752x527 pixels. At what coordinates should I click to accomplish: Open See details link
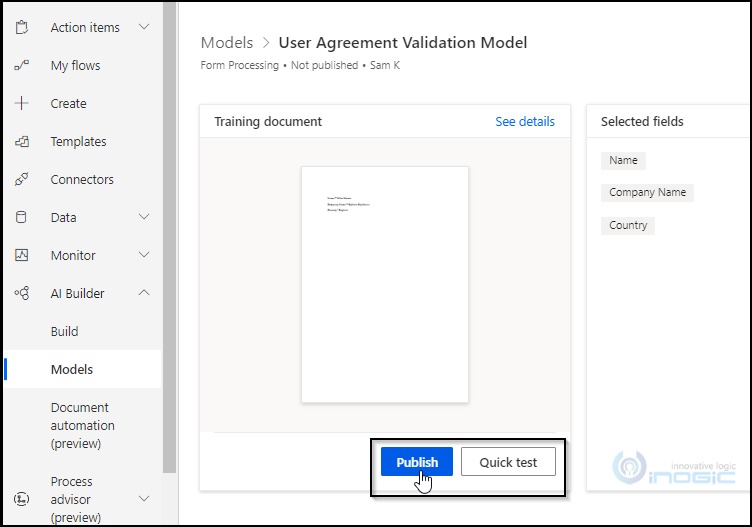[x=525, y=121]
